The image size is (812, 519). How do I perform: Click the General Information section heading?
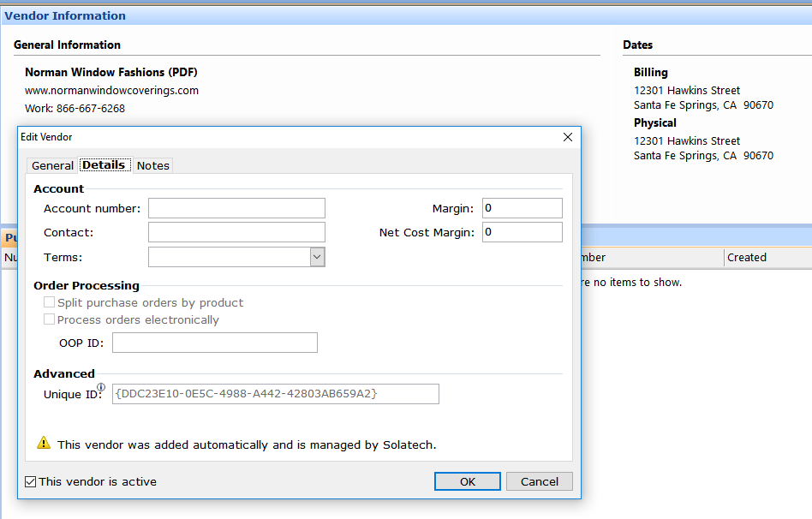[x=67, y=45]
